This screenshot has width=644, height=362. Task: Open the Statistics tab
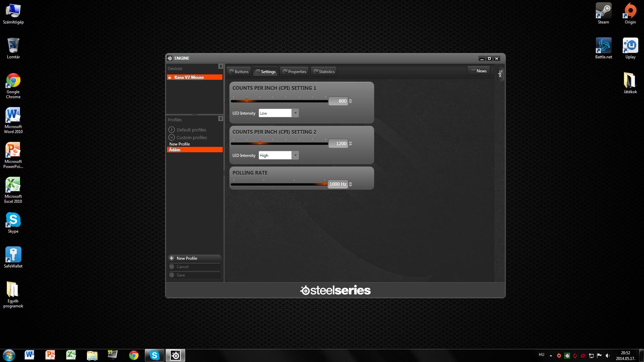pos(324,72)
